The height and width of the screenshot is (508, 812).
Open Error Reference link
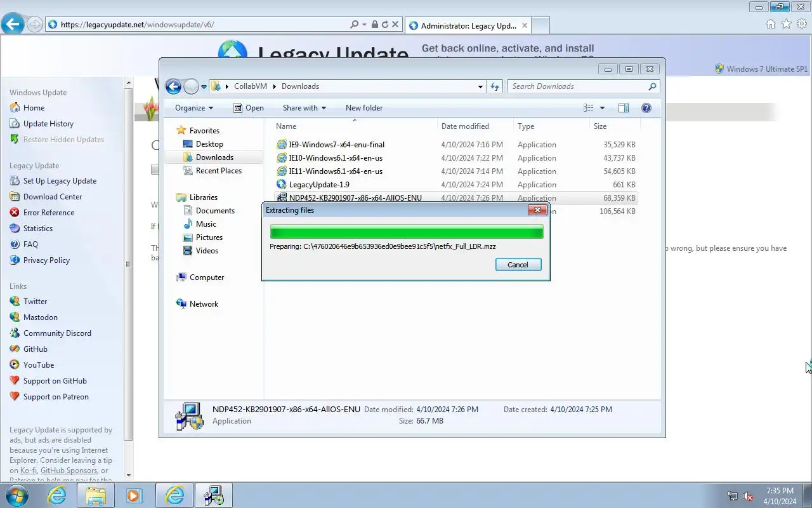48,213
